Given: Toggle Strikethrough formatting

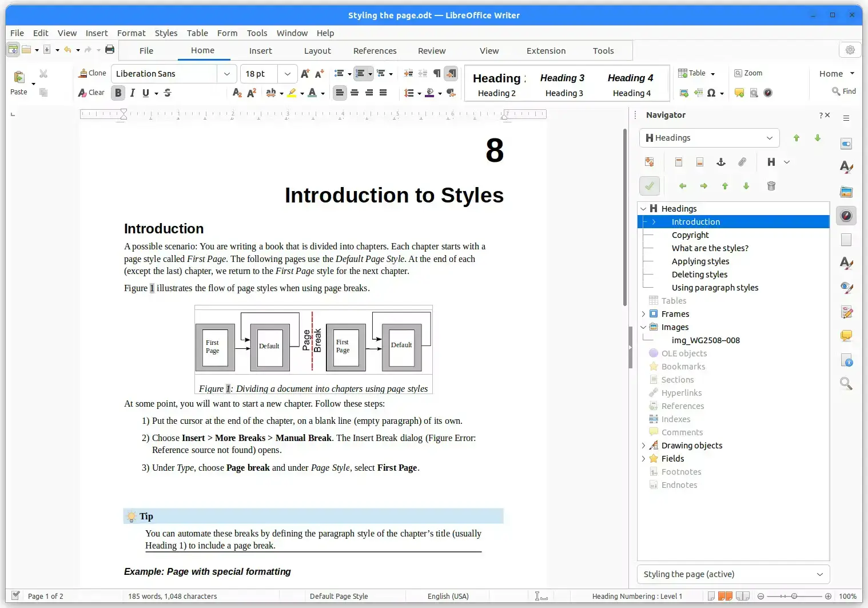Looking at the screenshot, I should pyautogui.click(x=168, y=93).
